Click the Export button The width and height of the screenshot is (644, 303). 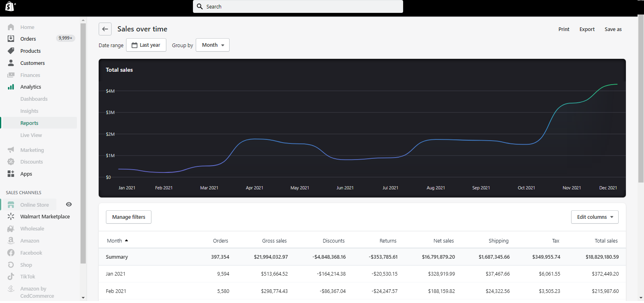point(587,29)
